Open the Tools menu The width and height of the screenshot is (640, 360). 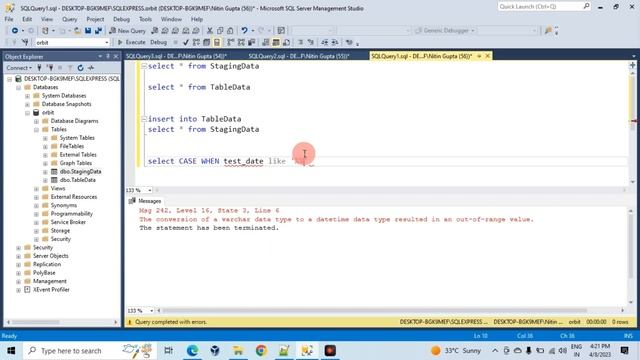[x=145, y=19]
